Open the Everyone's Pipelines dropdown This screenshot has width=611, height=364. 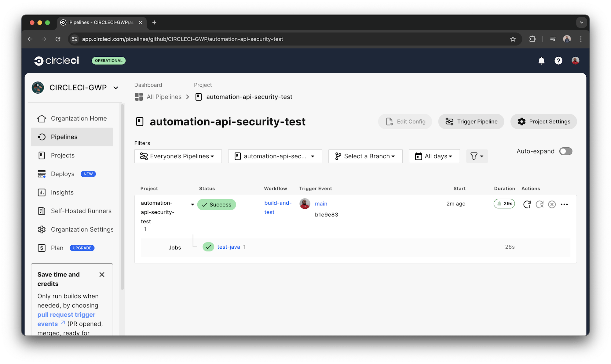178,156
